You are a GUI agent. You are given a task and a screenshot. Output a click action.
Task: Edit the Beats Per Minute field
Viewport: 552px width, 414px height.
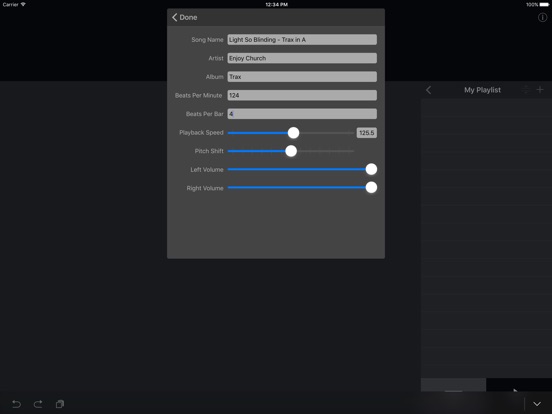point(302,95)
